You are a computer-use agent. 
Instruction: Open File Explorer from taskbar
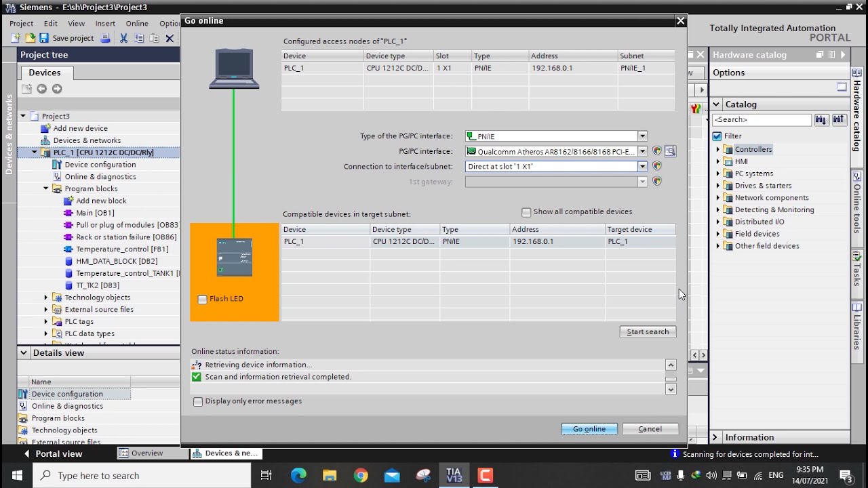pyautogui.click(x=330, y=475)
